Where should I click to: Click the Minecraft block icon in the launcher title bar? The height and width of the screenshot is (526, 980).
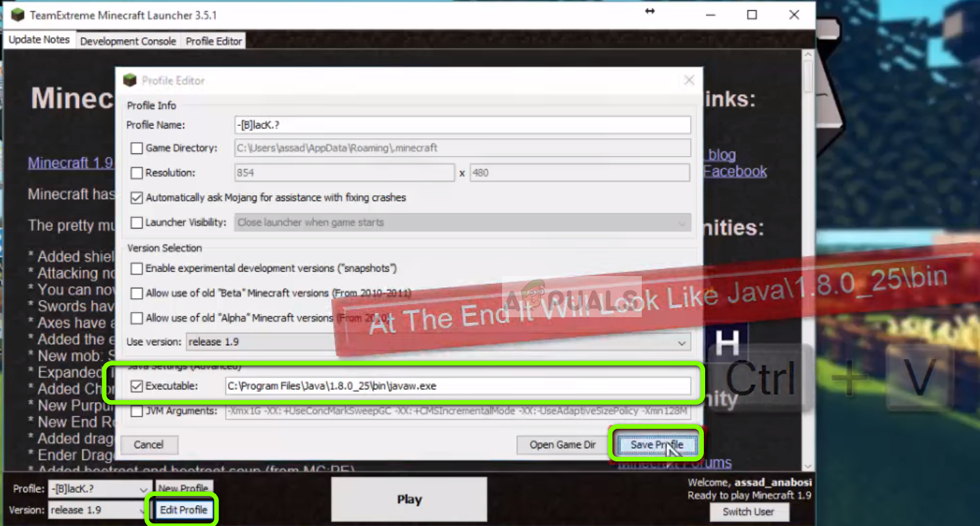(x=18, y=15)
